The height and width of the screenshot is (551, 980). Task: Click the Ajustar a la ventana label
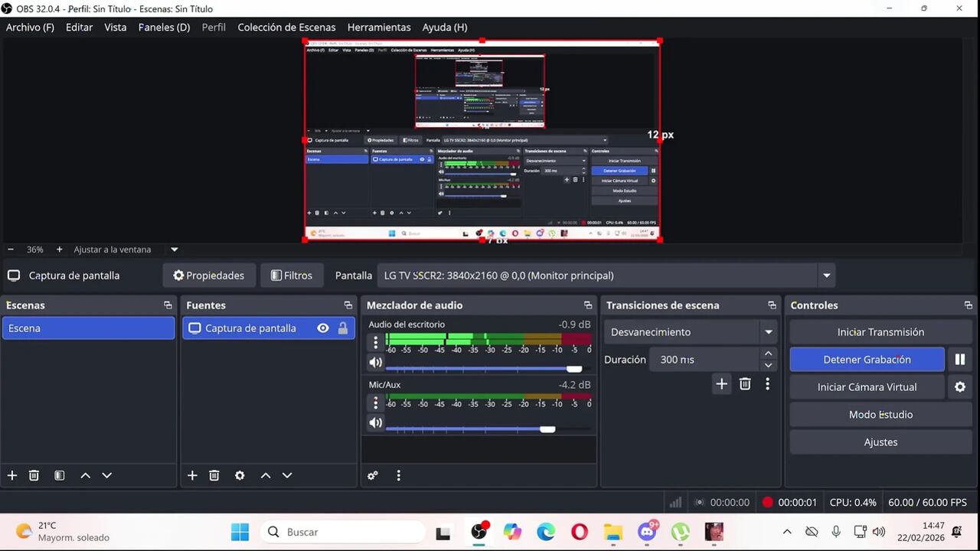click(x=113, y=249)
